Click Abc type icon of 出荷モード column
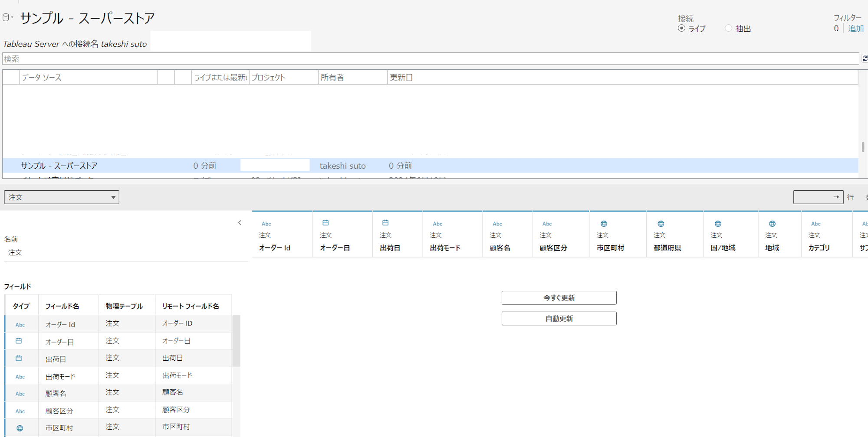This screenshot has width=868, height=437. tap(437, 224)
